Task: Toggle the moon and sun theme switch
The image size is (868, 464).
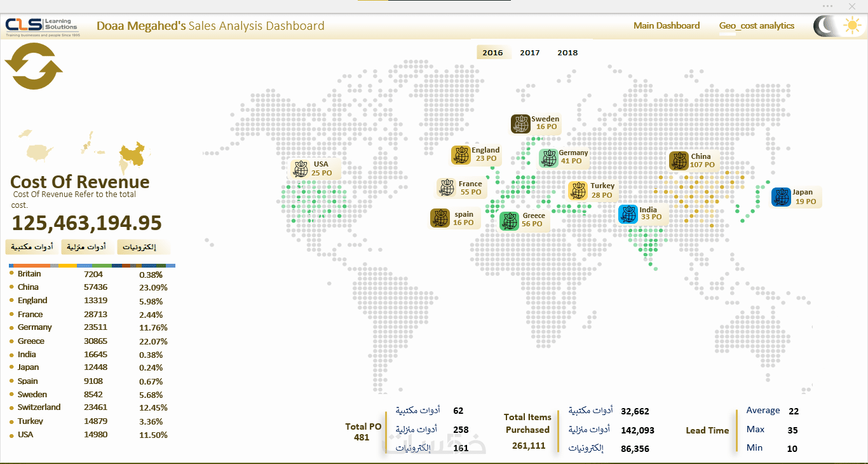Action: 837,26
